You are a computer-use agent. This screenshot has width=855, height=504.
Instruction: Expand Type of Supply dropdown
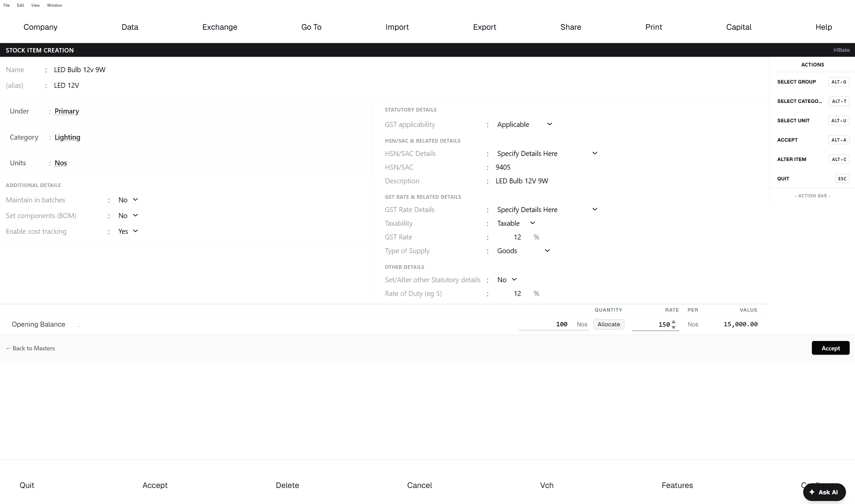click(523, 250)
